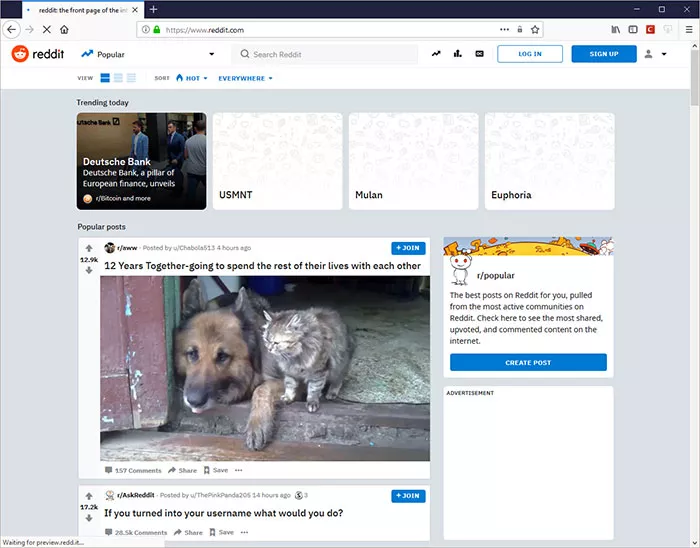
Task: Open the r/AskReddit subreddit link
Action: (135, 495)
